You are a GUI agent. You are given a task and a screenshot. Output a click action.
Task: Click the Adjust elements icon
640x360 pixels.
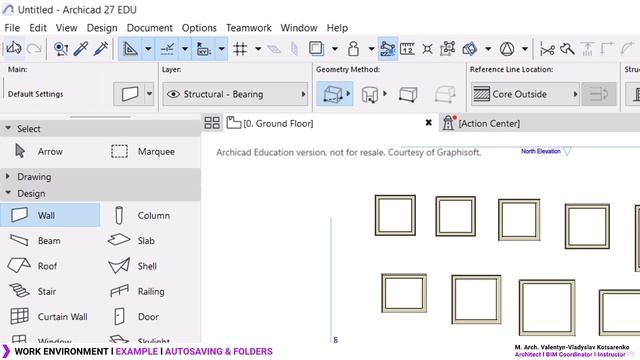pos(567,49)
